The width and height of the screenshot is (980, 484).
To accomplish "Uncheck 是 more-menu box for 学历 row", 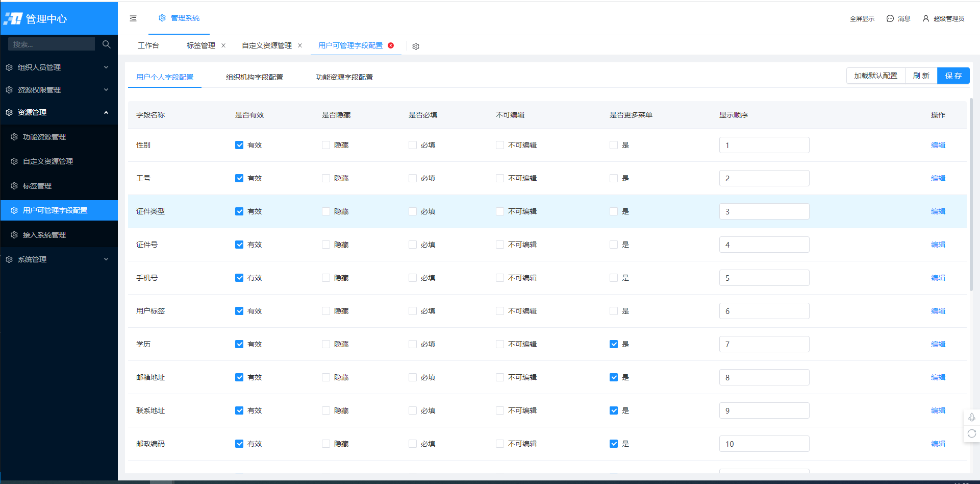I will (614, 344).
